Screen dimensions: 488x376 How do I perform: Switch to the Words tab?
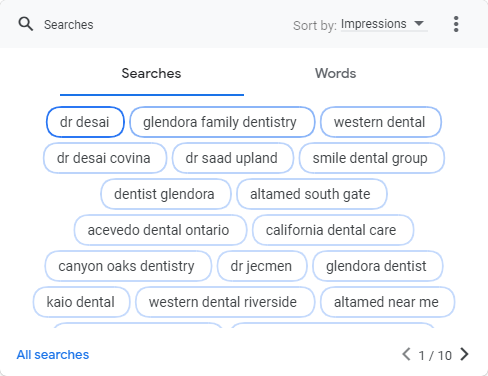(336, 73)
